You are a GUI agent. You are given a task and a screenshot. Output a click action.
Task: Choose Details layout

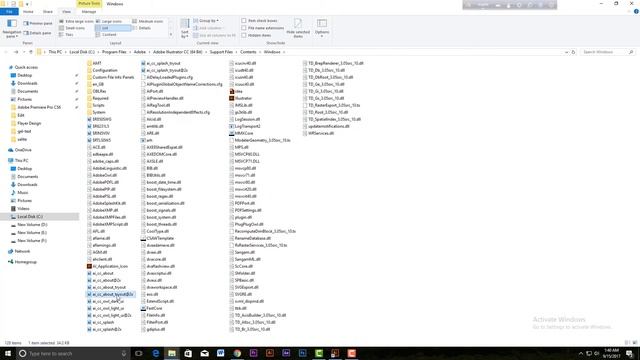click(x=142, y=28)
